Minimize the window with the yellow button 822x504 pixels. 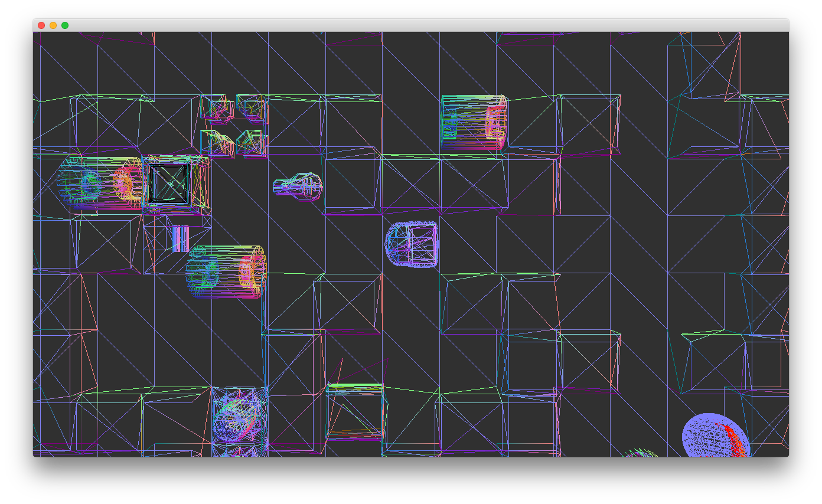(x=52, y=25)
